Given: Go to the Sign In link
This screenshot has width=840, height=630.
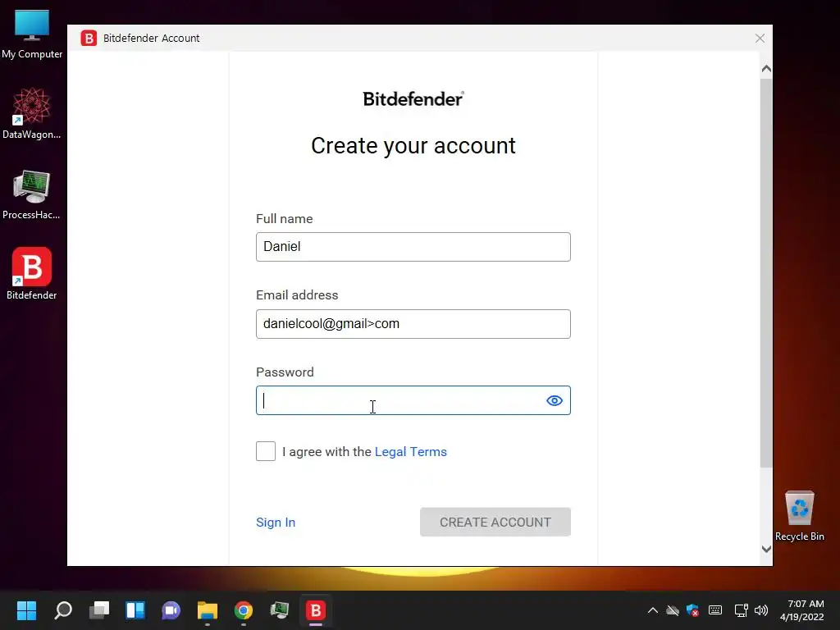Looking at the screenshot, I should click(276, 523).
